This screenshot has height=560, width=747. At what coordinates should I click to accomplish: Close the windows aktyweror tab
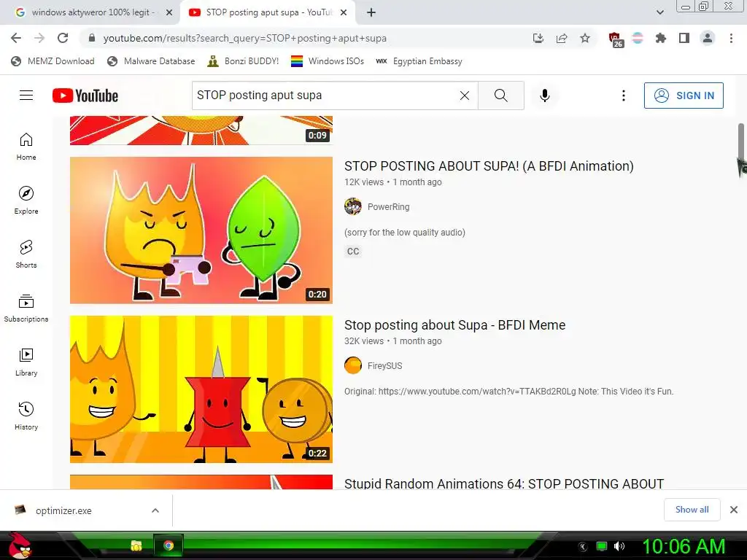pyautogui.click(x=169, y=12)
